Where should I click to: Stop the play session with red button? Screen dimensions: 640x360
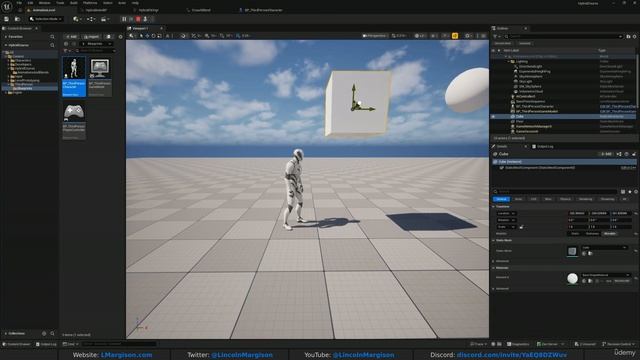point(138,19)
